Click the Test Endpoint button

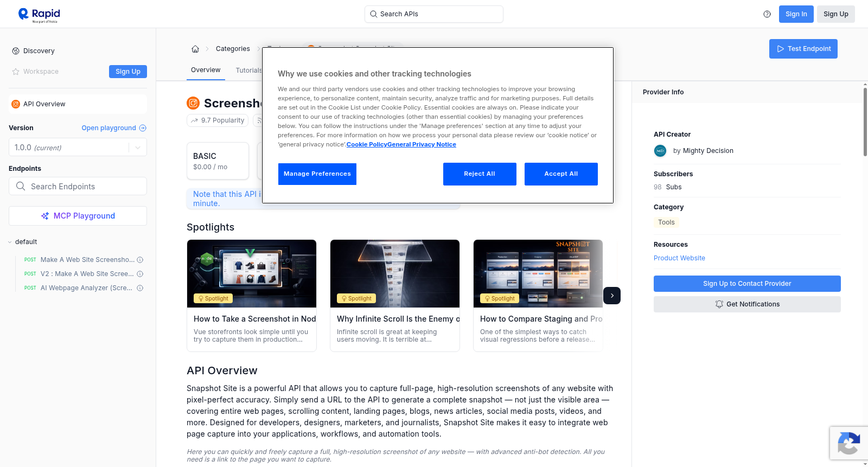point(803,49)
